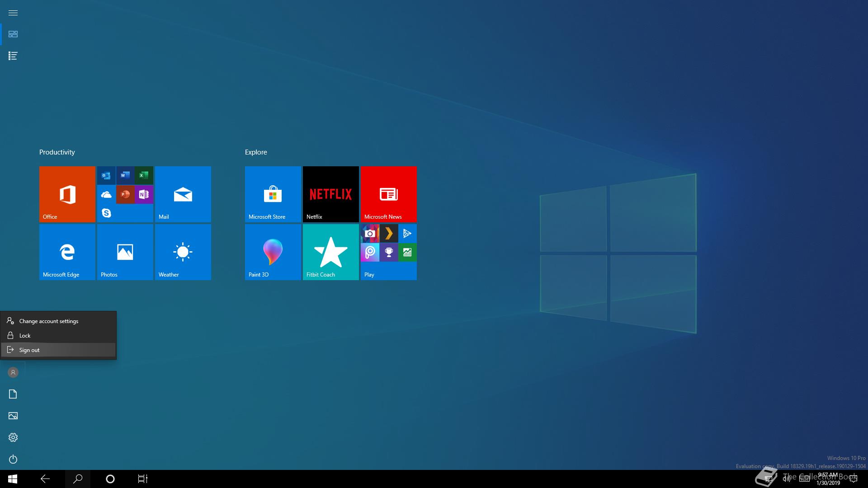Open OneDrive from the Office folder tile

click(106, 194)
